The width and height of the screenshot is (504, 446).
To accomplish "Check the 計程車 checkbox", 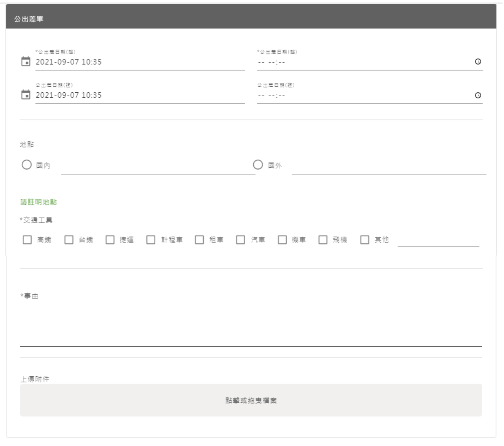I will [x=151, y=240].
